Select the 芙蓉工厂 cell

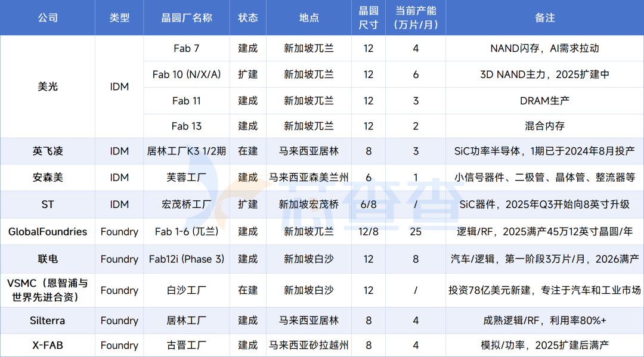click(x=187, y=177)
